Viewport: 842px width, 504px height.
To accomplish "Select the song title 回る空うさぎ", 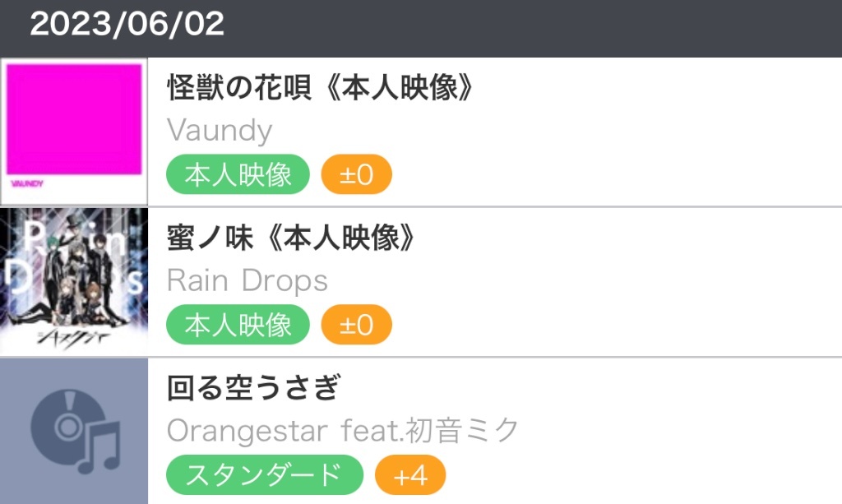I will pyautogui.click(x=253, y=387).
